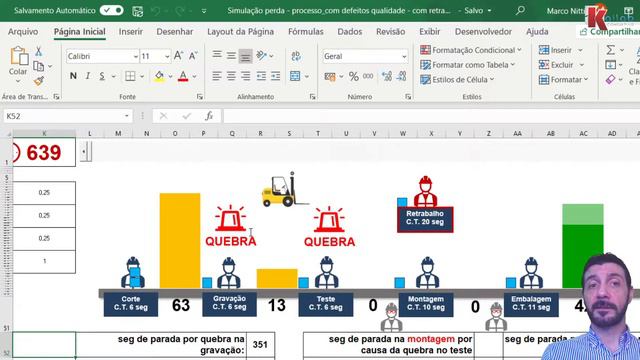The image size is (640, 360).
Task: Open the Quick Access Toolbar customize dropdown
Action: [204, 11]
